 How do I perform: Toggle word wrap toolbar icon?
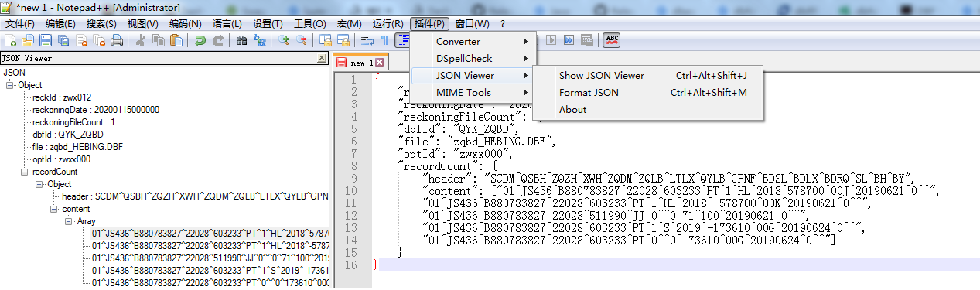367,40
